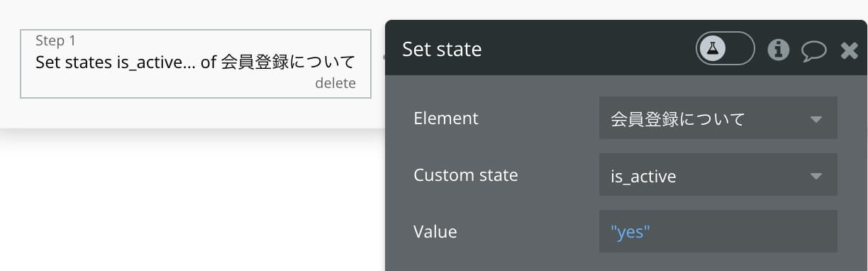The width and height of the screenshot is (868, 271).
Task: Click the Set states is_active action text
Action: coord(195,62)
